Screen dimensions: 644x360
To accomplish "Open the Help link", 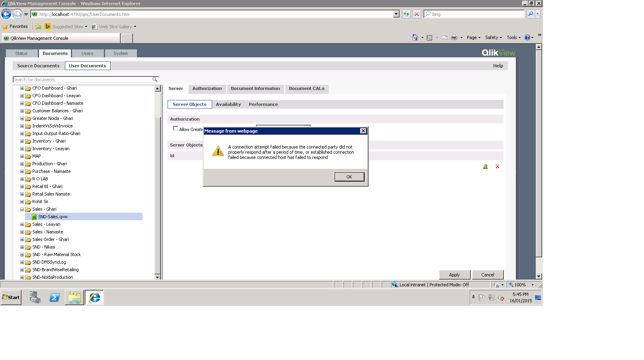I will [498, 66].
